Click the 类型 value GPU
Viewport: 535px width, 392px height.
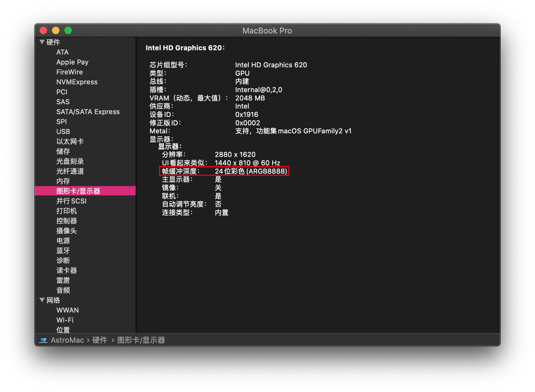point(242,73)
